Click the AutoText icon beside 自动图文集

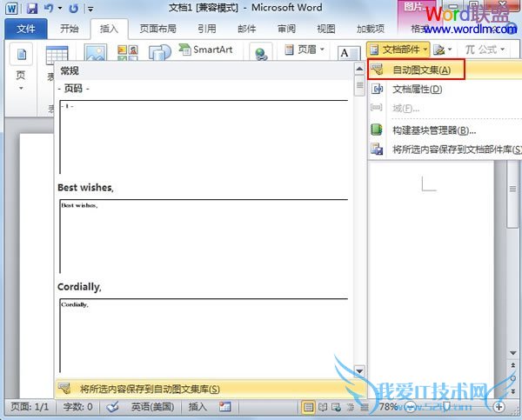click(x=378, y=70)
